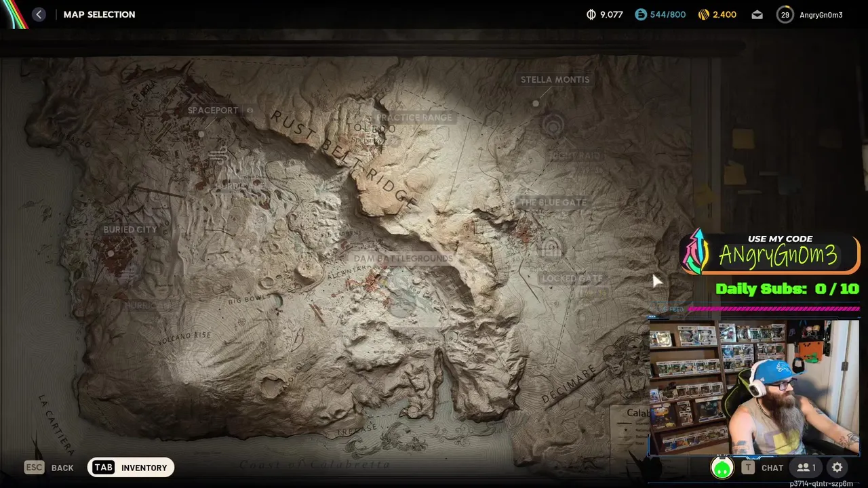This screenshot has width=868, height=488.
Task: Click the streamer webcam overlay
Action: 754,388
